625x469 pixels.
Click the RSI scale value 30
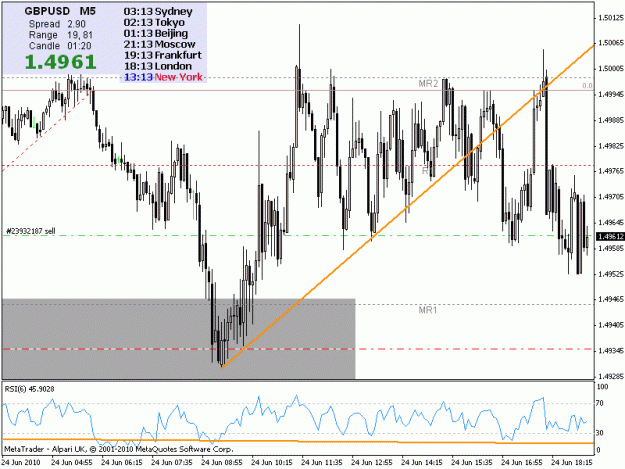click(x=600, y=433)
